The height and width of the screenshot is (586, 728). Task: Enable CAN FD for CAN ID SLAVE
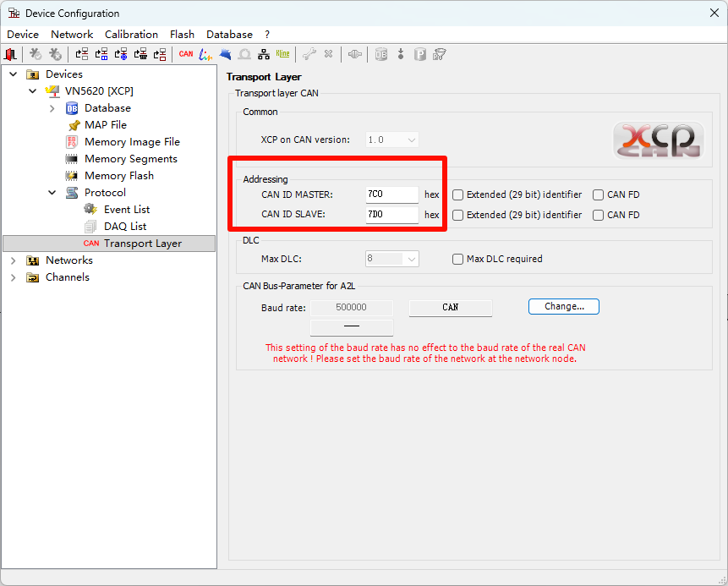598,215
